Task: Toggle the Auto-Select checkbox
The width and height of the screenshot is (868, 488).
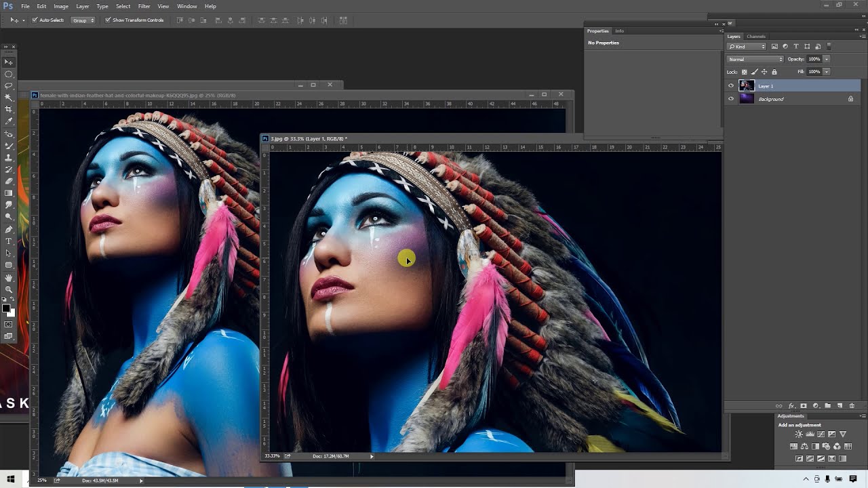Action: [35, 20]
